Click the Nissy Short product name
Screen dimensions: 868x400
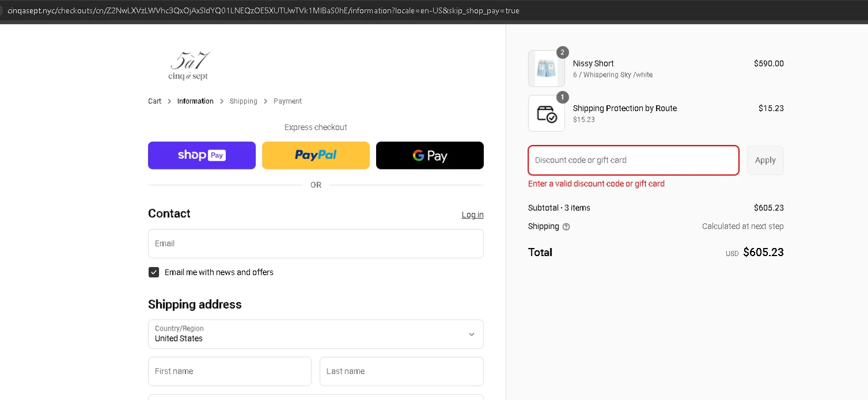pyautogui.click(x=593, y=64)
